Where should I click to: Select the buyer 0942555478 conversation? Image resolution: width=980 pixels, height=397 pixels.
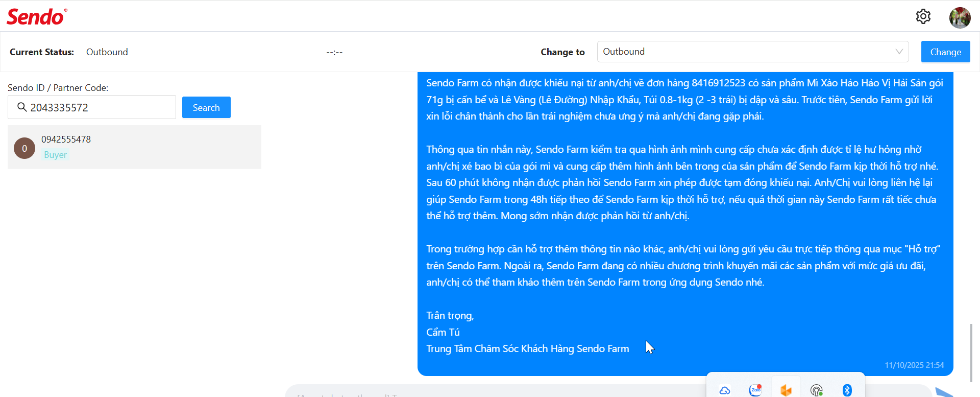click(134, 147)
